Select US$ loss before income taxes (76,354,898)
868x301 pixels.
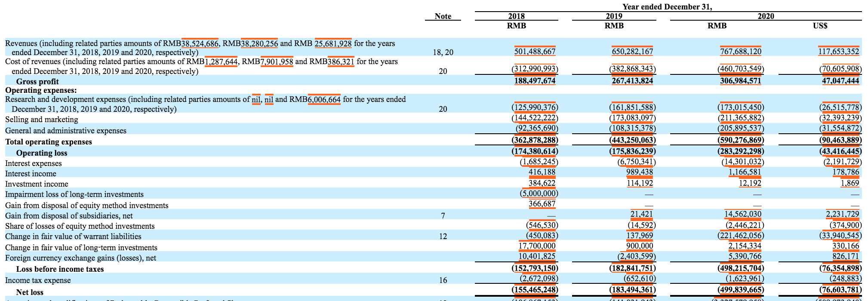click(x=840, y=268)
